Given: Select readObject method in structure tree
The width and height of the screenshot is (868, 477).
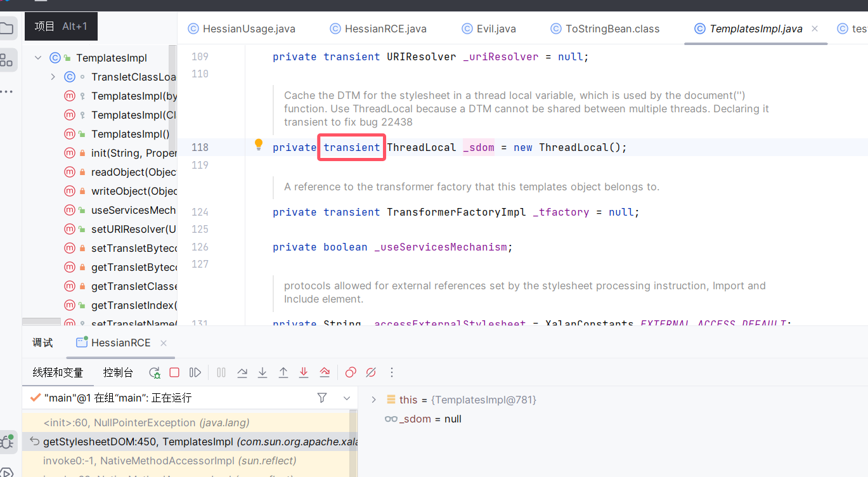Looking at the screenshot, I should click(x=120, y=172).
